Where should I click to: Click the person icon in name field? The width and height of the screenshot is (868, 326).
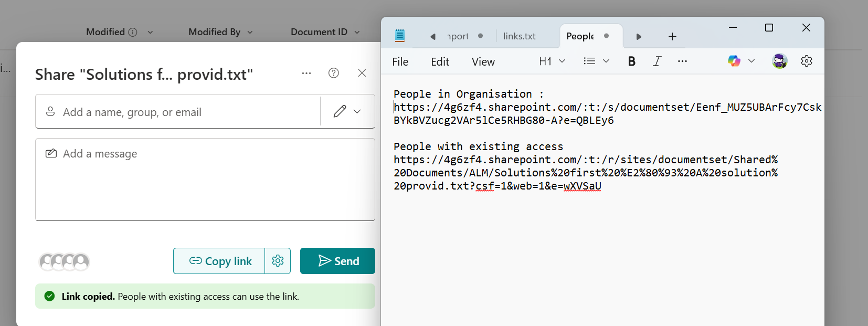(50, 111)
